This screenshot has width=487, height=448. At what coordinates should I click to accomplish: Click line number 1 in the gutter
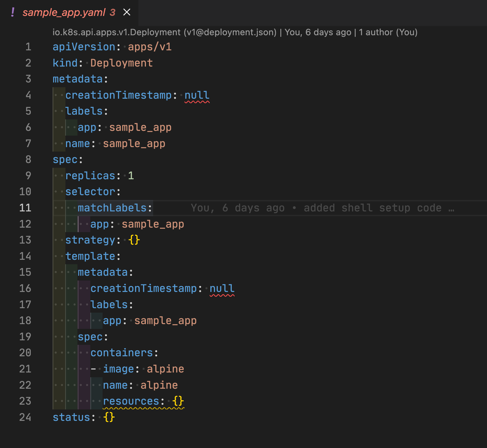(28, 47)
